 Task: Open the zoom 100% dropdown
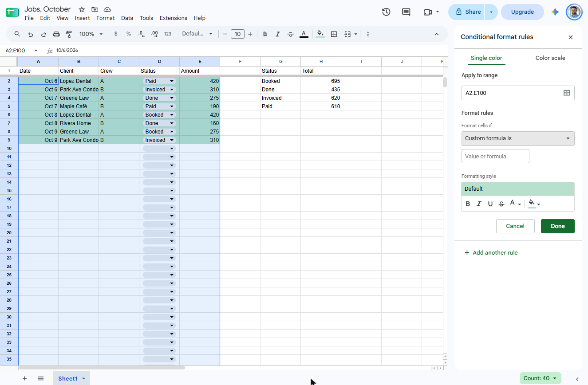pos(91,34)
